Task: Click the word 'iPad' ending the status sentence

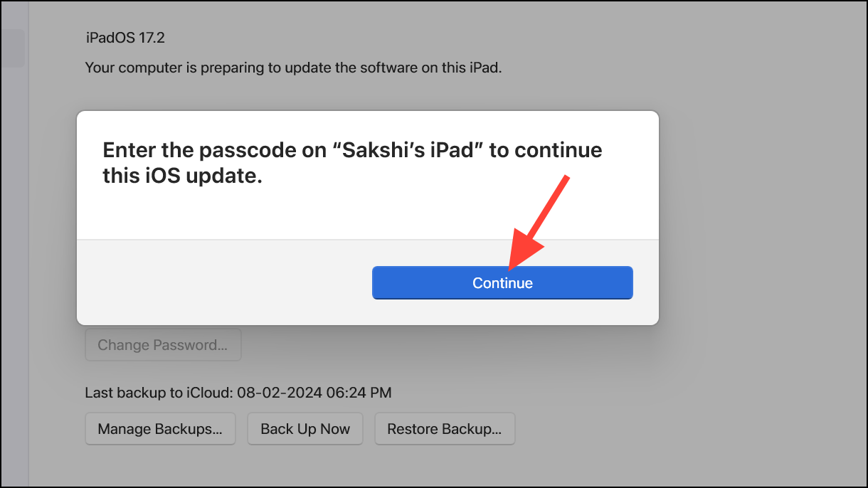Action: [x=489, y=68]
